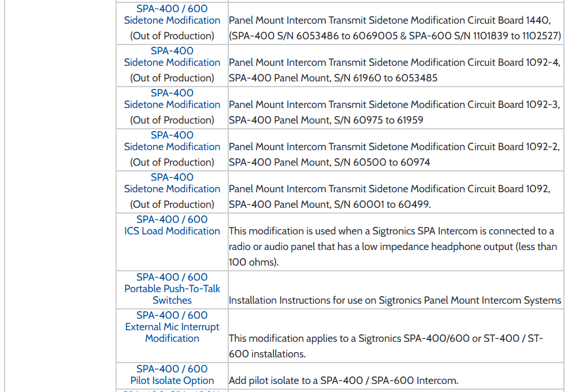The width and height of the screenshot is (568, 392).
Task: Open Sidetone Modification link for Circuit Board 1440
Action: (172, 20)
